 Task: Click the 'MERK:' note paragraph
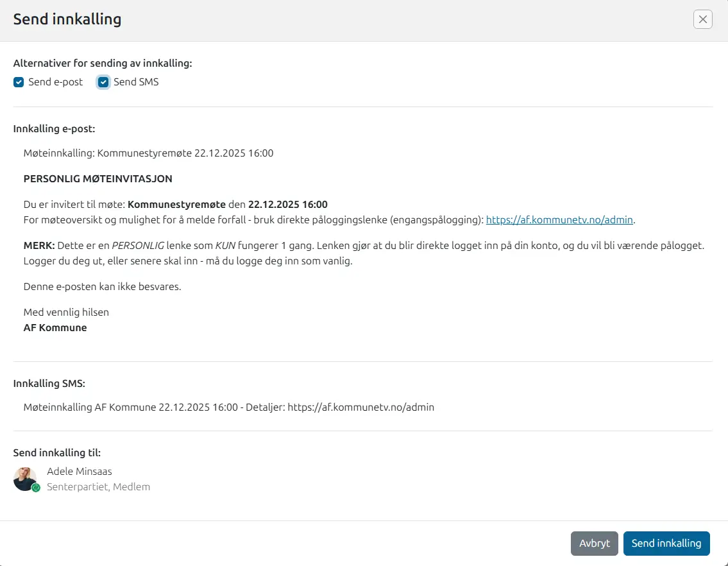tap(364, 253)
